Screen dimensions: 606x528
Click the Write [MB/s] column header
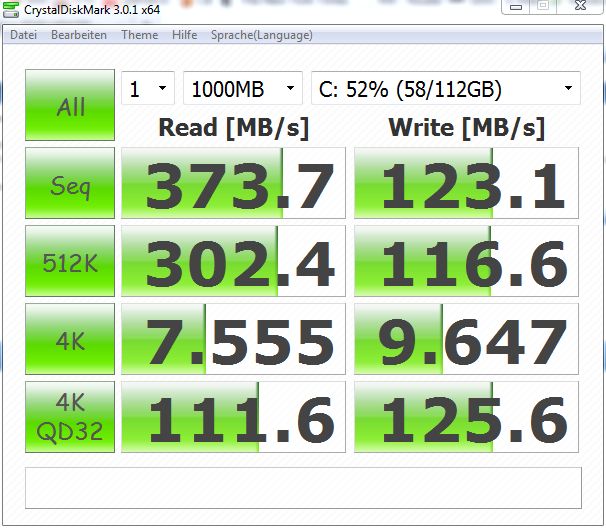tap(466, 128)
